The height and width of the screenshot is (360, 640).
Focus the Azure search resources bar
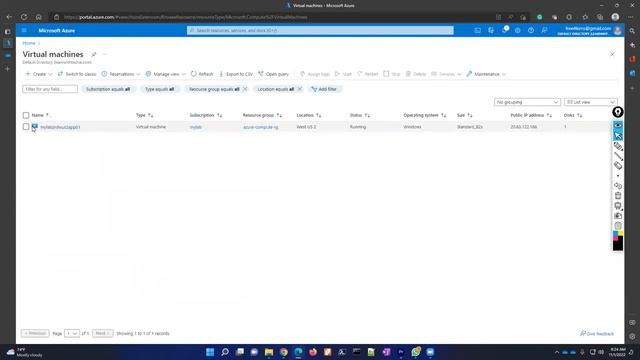(320, 31)
